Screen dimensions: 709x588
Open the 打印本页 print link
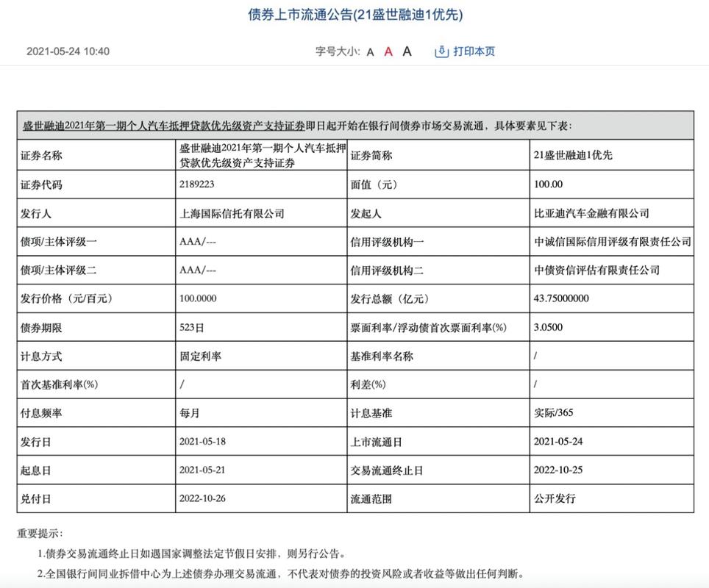(474, 51)
